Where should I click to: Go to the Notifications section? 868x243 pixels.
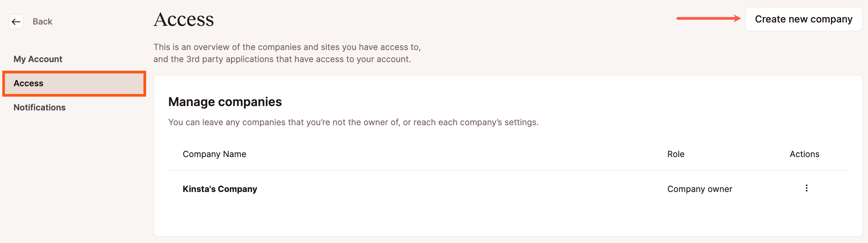40,108
